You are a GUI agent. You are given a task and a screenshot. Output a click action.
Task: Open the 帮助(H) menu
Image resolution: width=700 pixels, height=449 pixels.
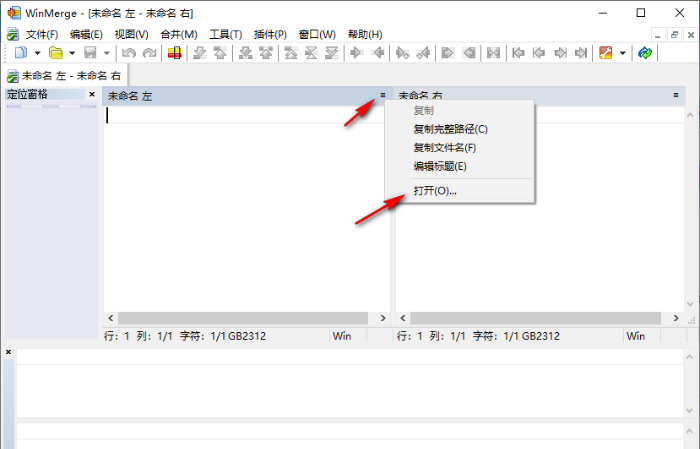coord(365,34)
